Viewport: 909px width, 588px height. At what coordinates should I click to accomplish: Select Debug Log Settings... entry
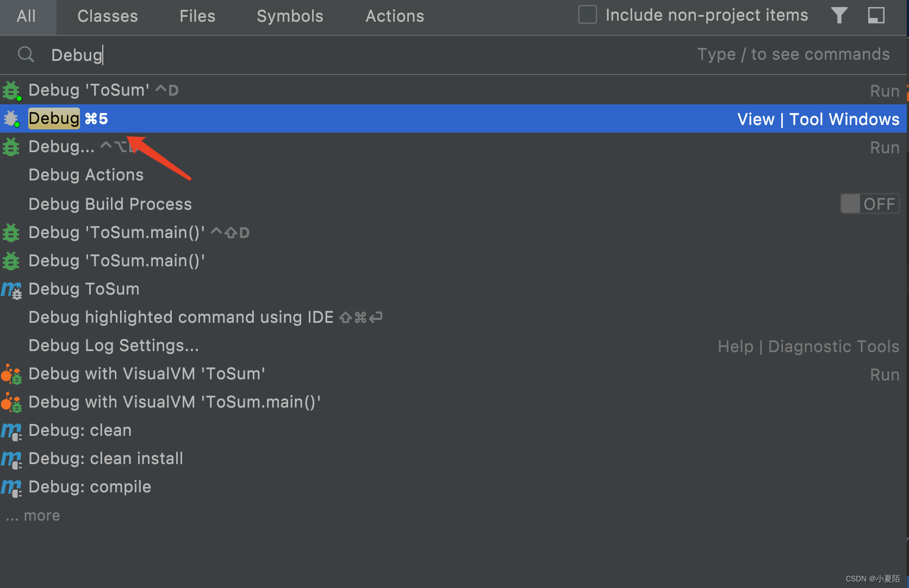pos(114,346)
